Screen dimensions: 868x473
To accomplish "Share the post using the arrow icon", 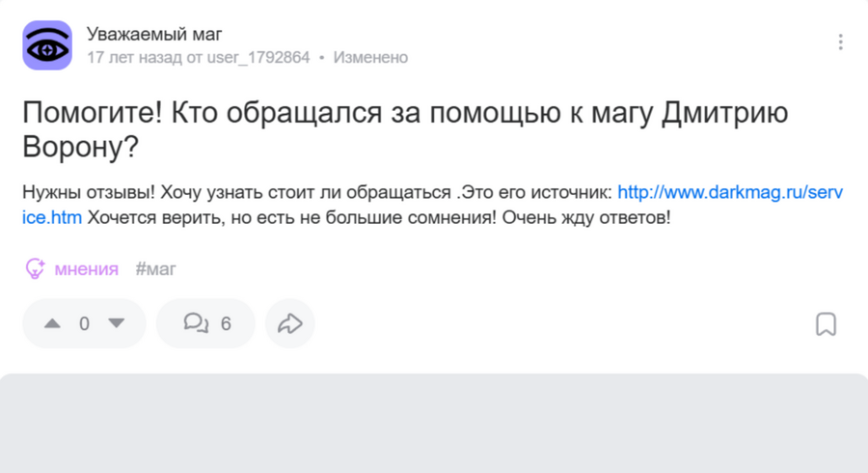I will (x=290, y=323).
